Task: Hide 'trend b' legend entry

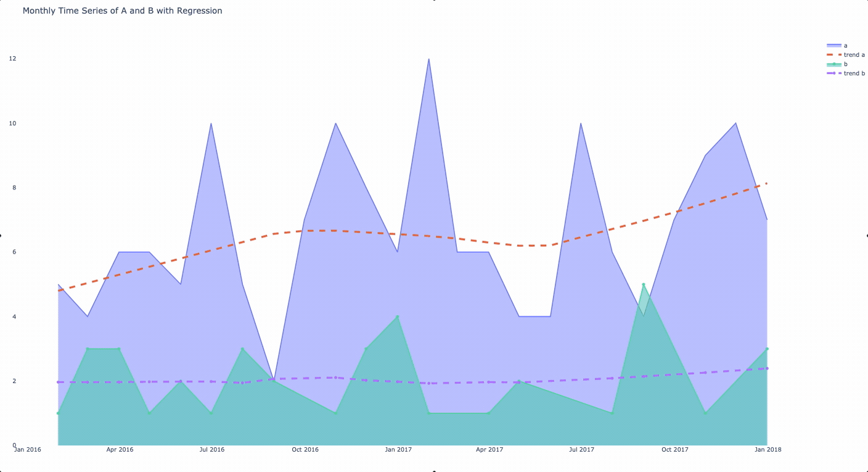Action: coord(846,73)
